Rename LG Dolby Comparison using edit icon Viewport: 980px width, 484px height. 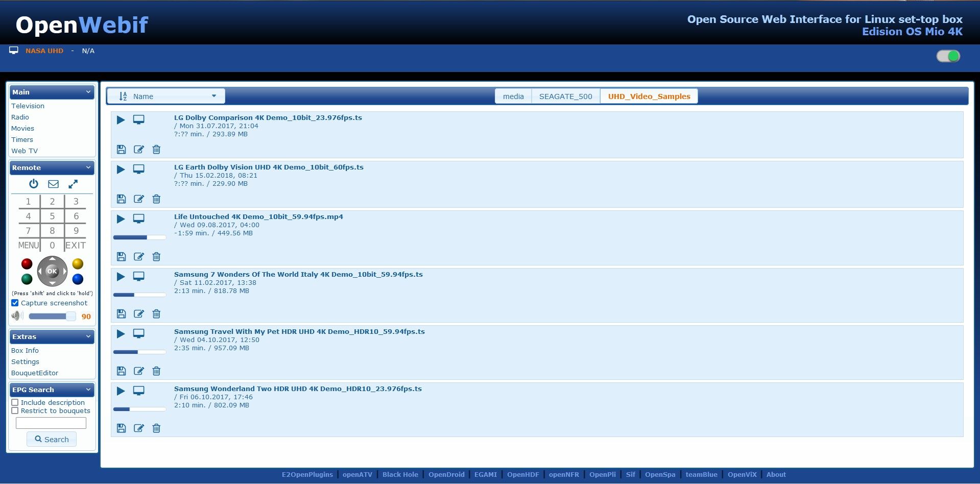point(139,150)
